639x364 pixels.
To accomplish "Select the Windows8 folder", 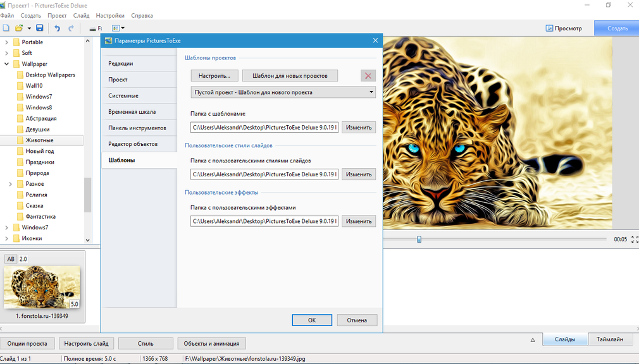I will (x=39, y=107).
